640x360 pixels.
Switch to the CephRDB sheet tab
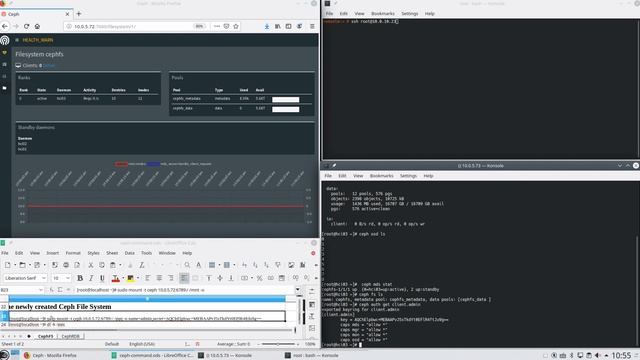pyautogui.click(x=71, y=336)
